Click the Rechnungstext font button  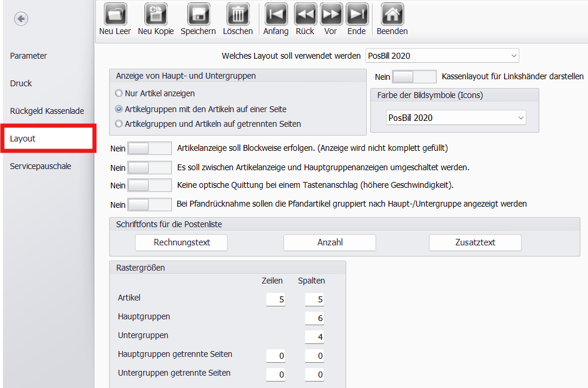pos(181,242)
